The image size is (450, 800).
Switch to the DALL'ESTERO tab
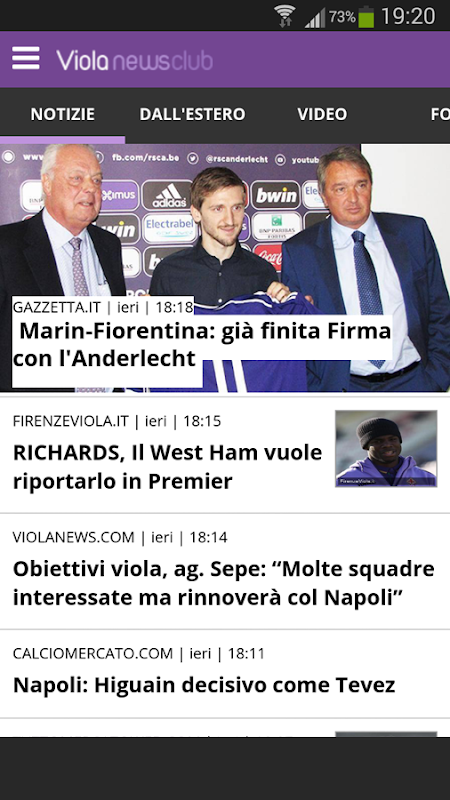coord(192,114)
